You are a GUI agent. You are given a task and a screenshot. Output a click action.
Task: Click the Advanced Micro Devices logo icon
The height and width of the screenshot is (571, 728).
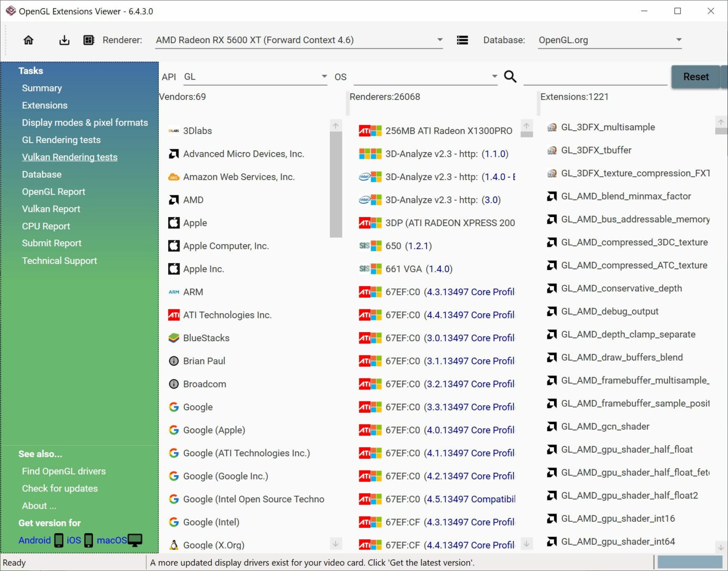pos(174,154)
